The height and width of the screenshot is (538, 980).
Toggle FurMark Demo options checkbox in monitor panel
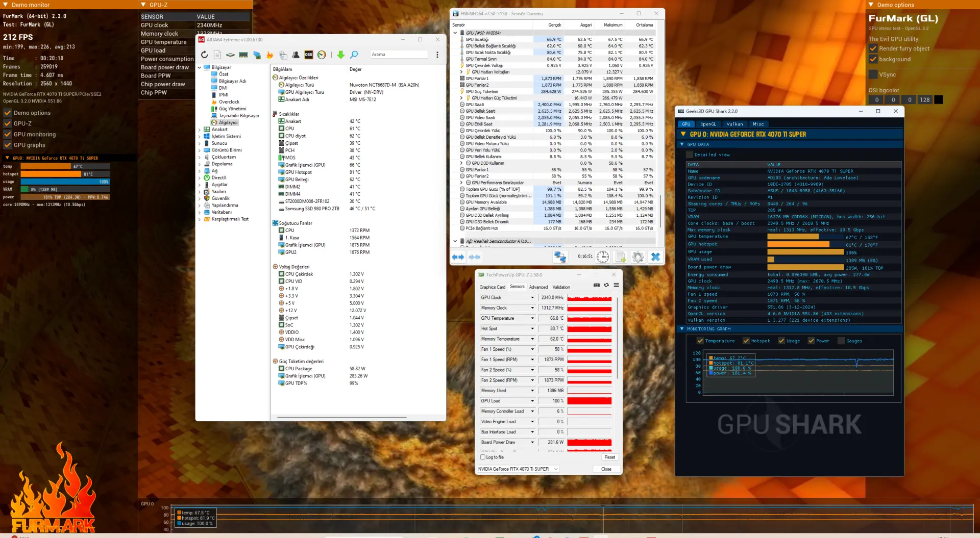click(x=8, y=113)
